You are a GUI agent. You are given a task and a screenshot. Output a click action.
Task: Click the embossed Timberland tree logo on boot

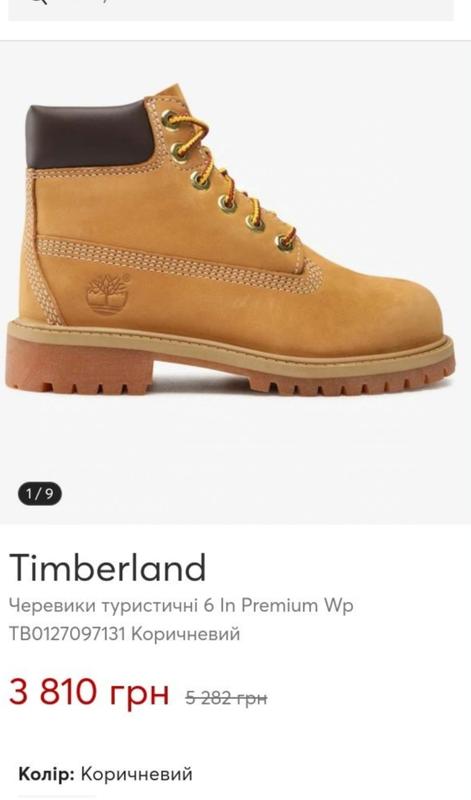[108, 294]
